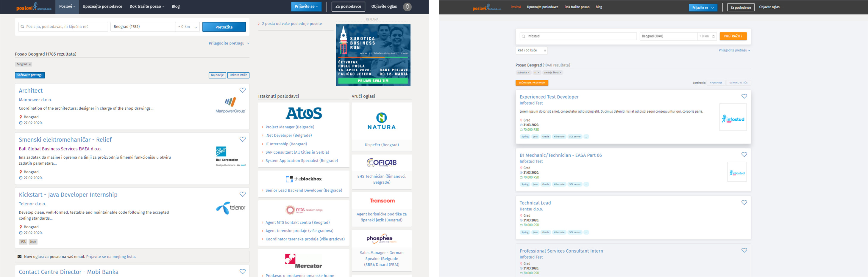Remove the Subotica filter tag
This screenshot has width=868, height=277.
(528, 73)
